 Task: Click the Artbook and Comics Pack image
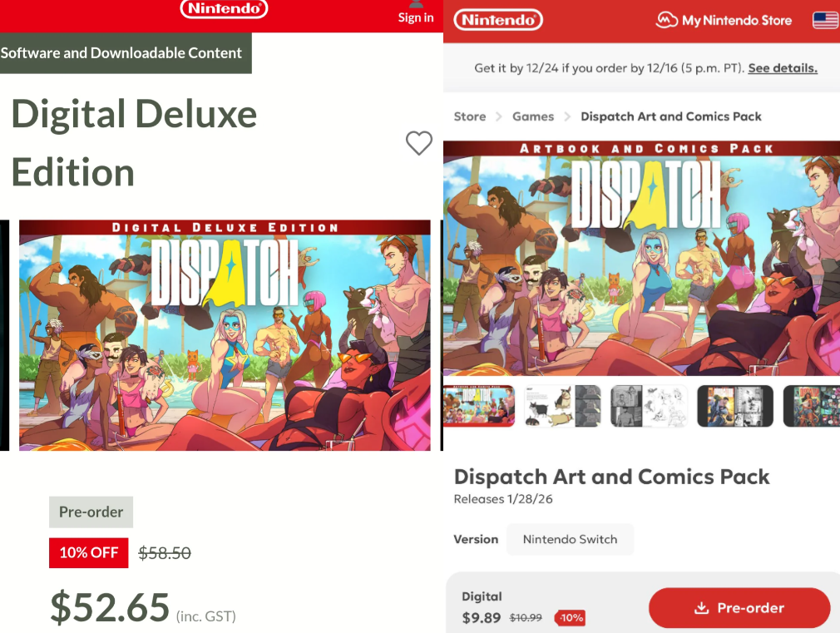(x=642, y=258)
